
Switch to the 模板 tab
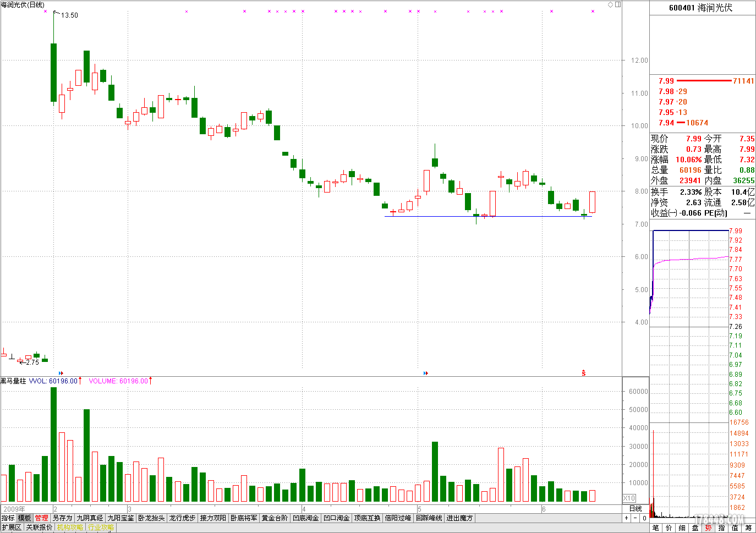tap(25, 518)
